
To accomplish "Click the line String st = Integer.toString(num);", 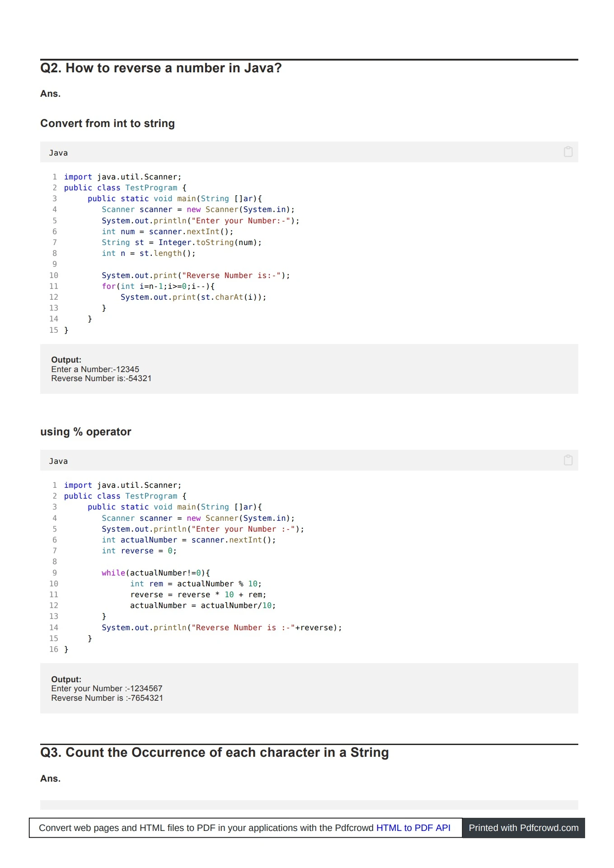I will point(182,242).
